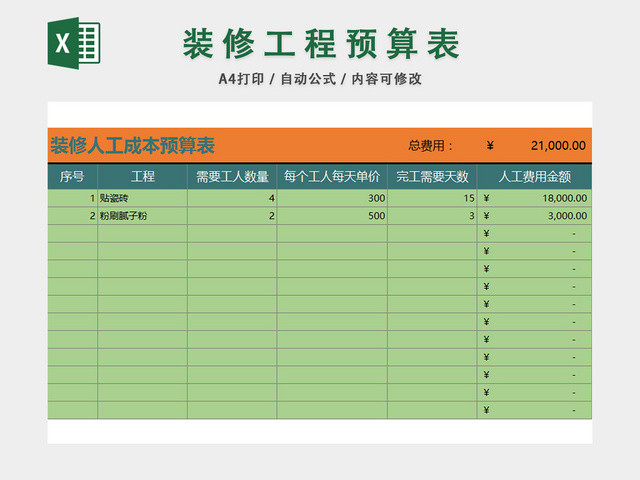
Task: Click the 人工费用金额 column header
Action: point(534,177)
